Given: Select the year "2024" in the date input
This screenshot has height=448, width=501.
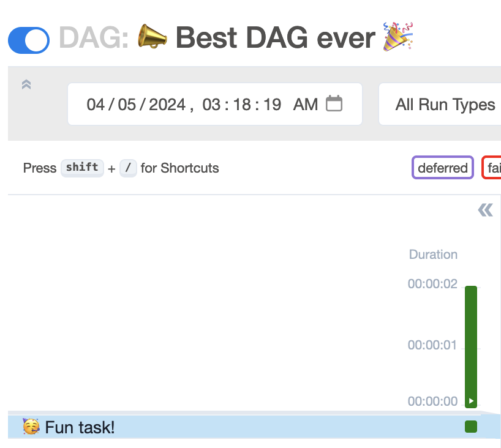Looking at the screenshot, I should pyautogui.click(x=167, y=105).
